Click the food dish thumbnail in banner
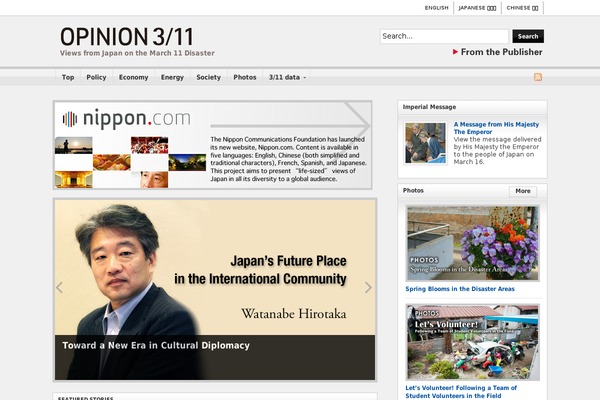600x400 pixels. pos(112,162)
